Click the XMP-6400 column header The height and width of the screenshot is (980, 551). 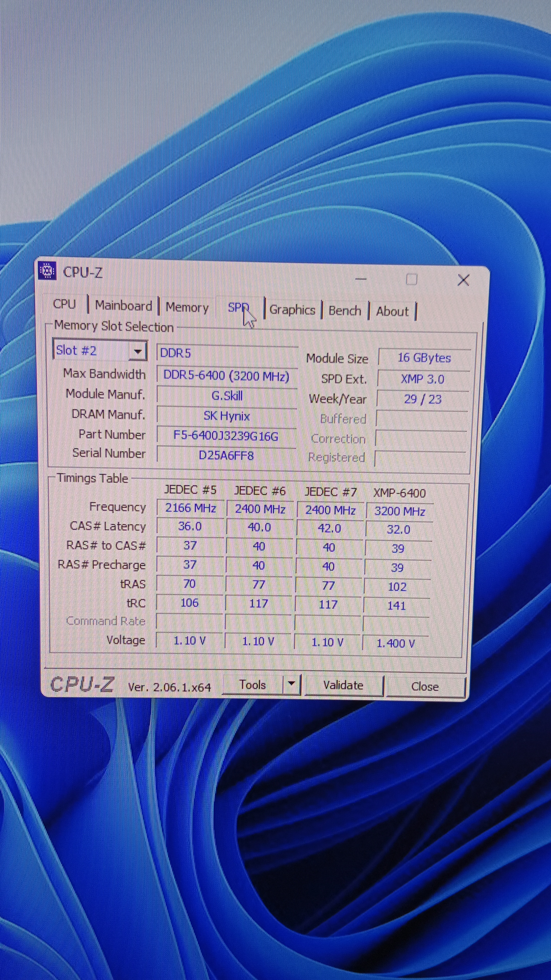point(399,493)
